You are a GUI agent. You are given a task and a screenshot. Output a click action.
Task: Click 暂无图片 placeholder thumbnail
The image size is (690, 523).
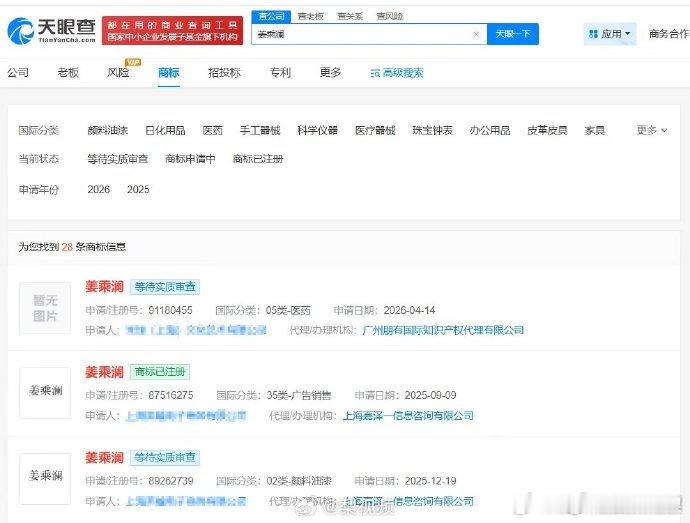tap(45, 308)
